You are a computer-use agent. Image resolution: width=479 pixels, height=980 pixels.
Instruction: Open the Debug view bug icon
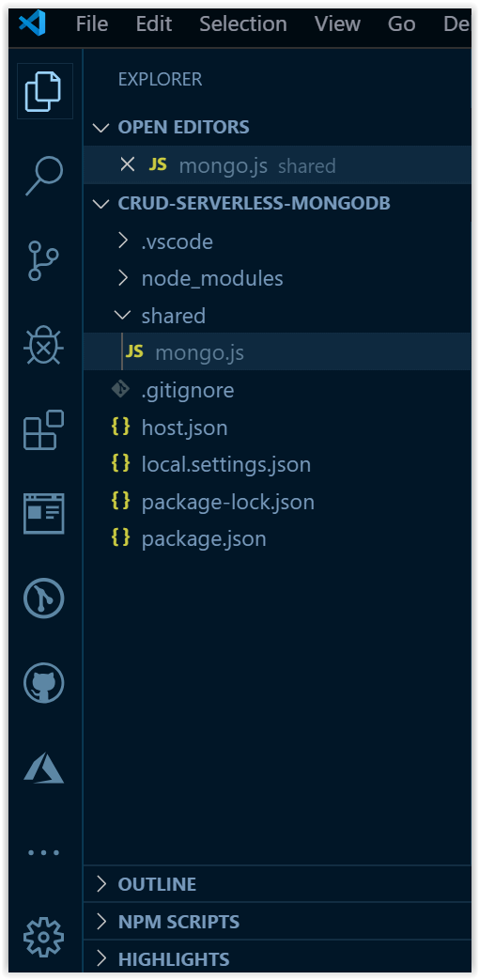tap(44, 345)
